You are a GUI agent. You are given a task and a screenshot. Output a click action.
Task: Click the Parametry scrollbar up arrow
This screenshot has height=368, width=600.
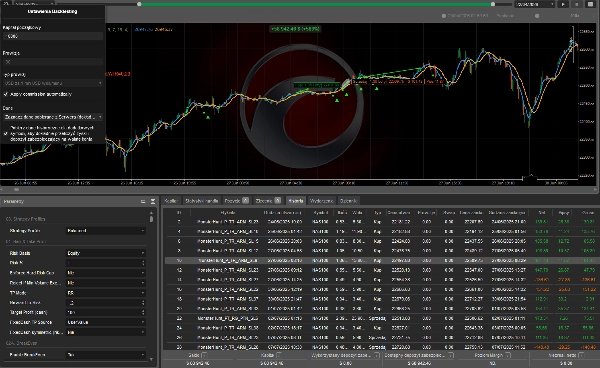point(152,212)
